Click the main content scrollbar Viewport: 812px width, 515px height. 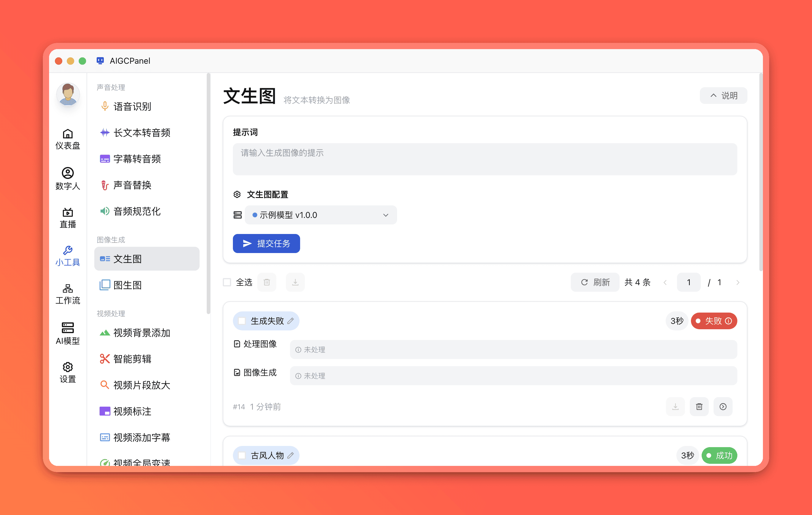761,172
